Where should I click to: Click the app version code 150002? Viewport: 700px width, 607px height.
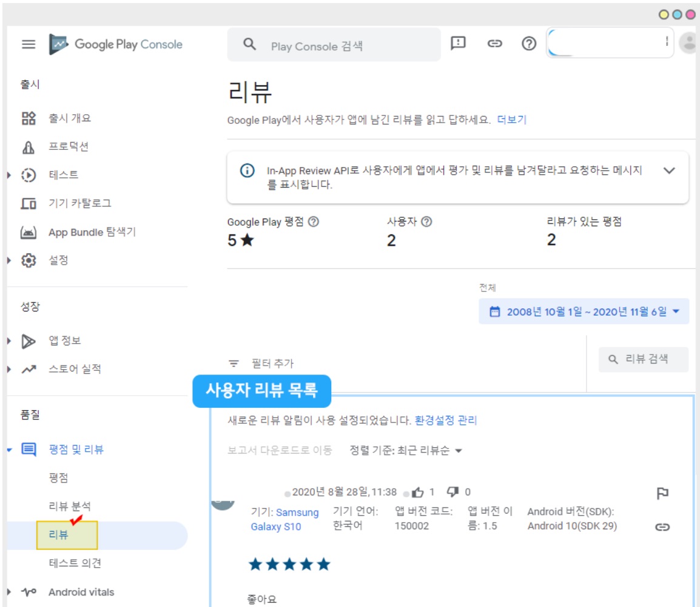(x=412, y=526)
